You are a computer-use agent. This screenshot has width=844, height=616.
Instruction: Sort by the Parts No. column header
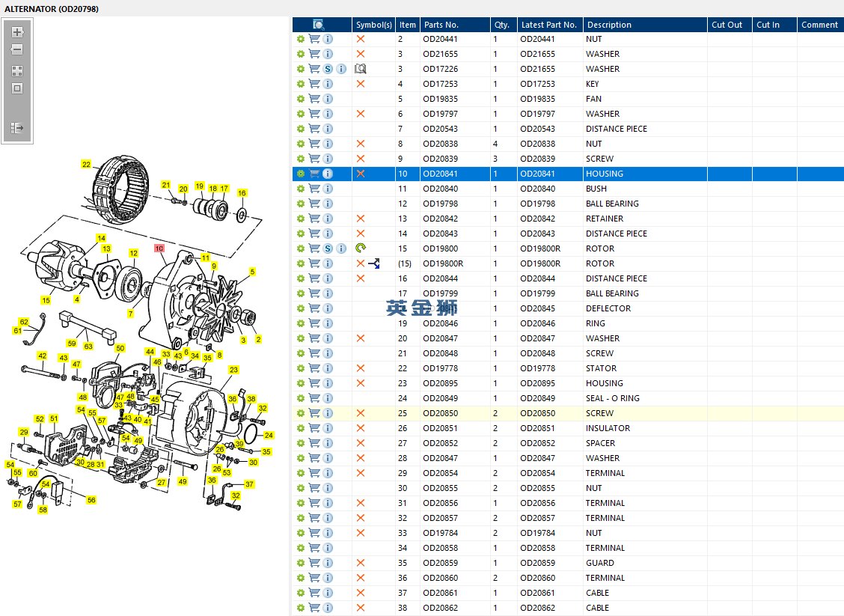[455, 25]
